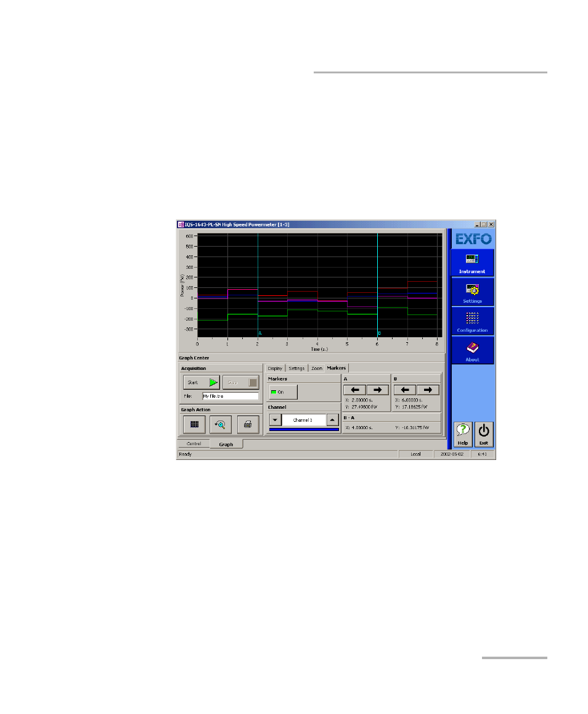Click marker B line in the graph
Image resolution: width=588 pixels, height=714 pixels.
377,285
